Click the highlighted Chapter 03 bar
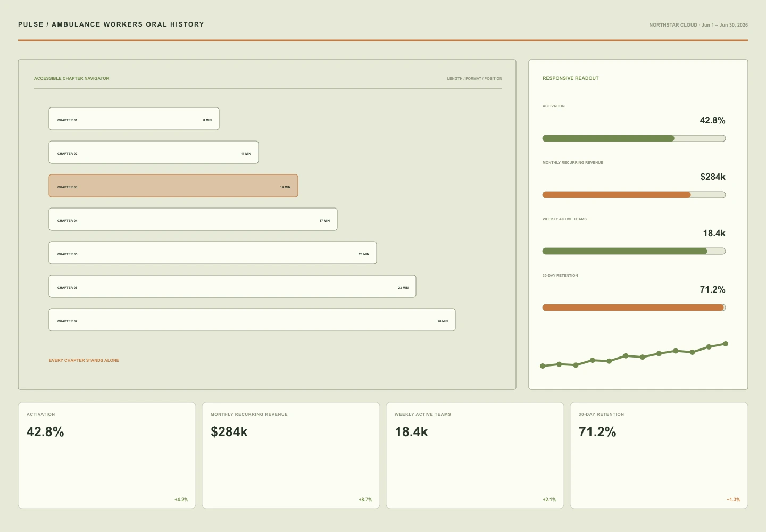Image resolution: width=766 pixels, height=532 pixels. (x=173, y=186)
